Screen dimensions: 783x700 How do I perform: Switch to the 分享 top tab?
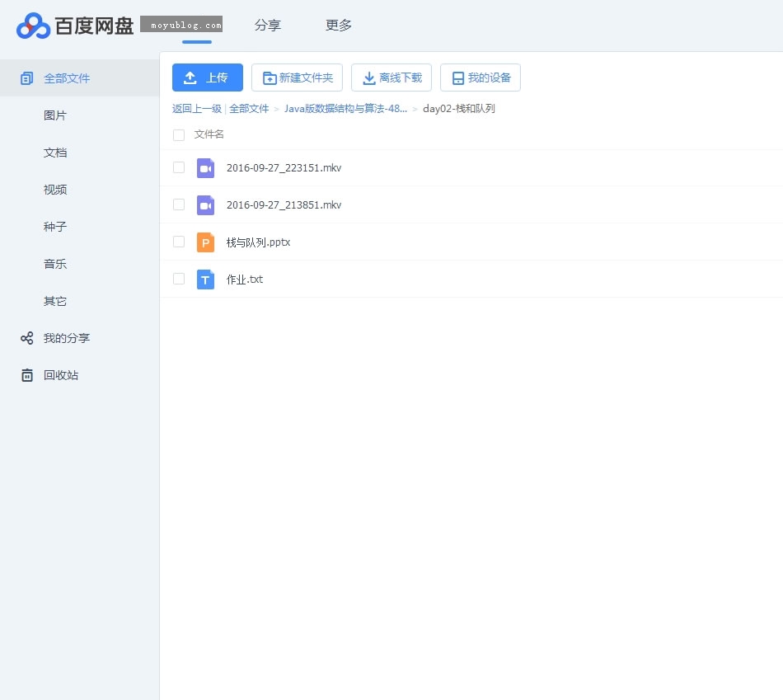click(x=268, y=25)
